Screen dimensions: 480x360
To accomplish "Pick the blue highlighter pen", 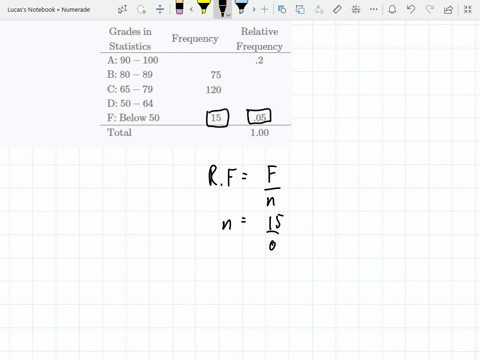I will 241,7.
